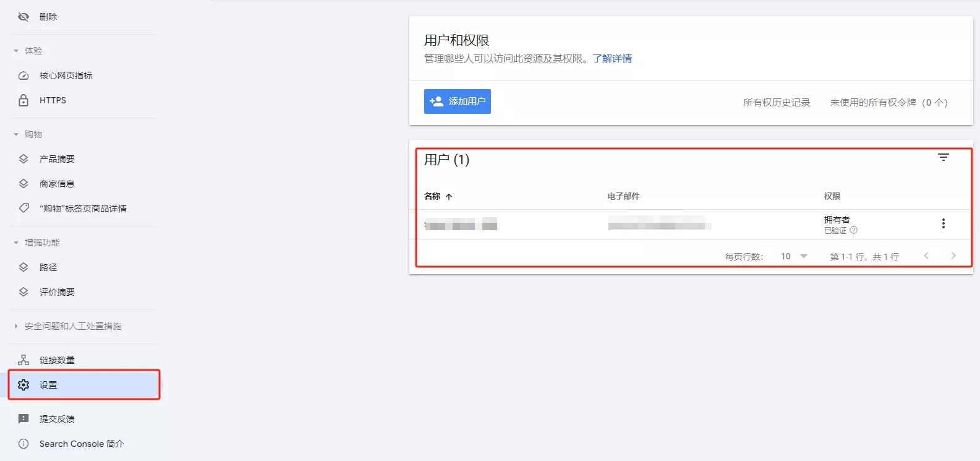Open the 了解详情 link
Image resolution: width=980 pixels, height=461 pixels.
pyautogui.click(x=611, y=59)
